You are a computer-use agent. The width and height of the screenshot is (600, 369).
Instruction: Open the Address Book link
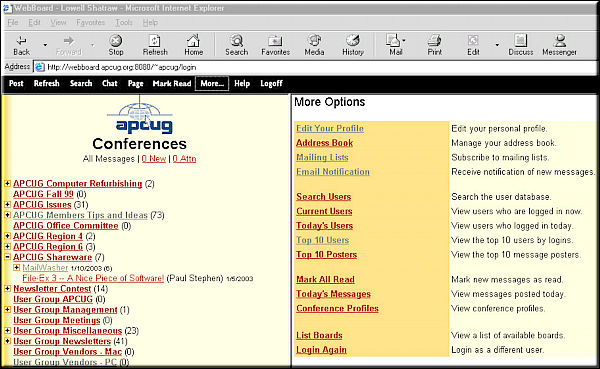click(324, 143)
